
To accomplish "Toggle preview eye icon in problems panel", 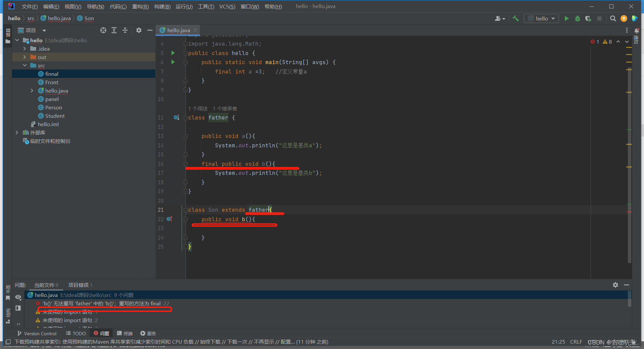I will (x=18, y=297).
